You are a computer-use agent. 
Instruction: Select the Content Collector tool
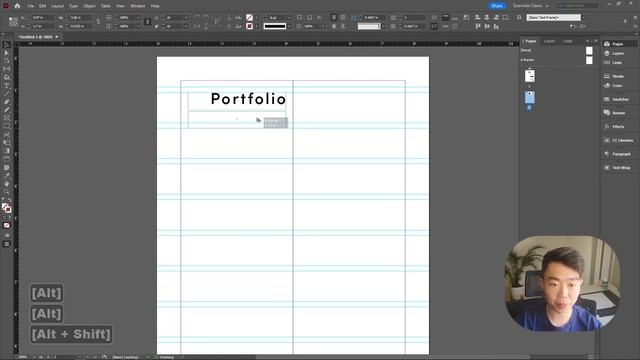(7, 77)
